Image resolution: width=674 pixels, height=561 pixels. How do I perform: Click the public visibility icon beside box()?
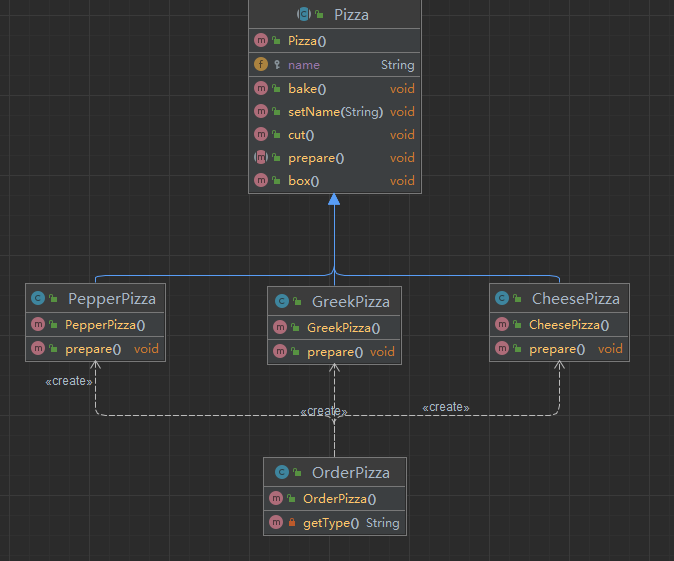(276, 180)
